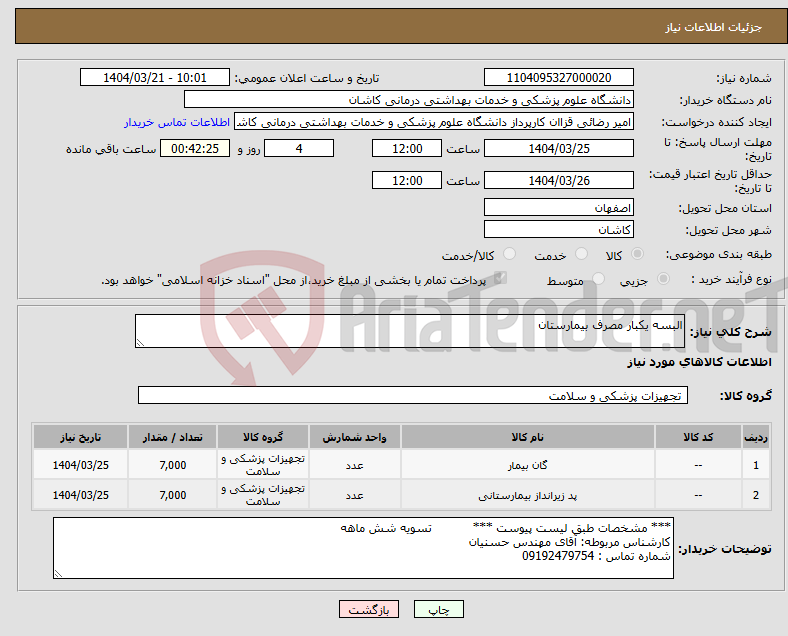Viewport: 788px width, 636px height.
Task: Select the خدمت radio button
Action: coord(581,254)
